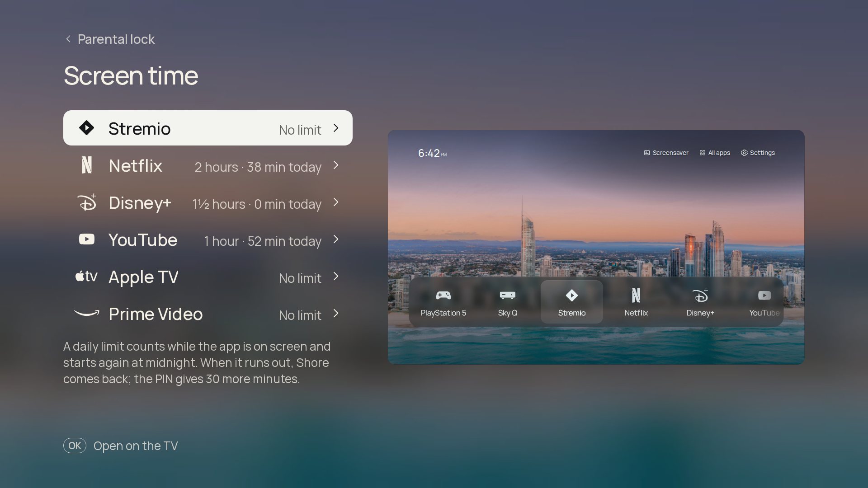
Task: Open the Screensaver label in preview header
Action: (670, 153)
